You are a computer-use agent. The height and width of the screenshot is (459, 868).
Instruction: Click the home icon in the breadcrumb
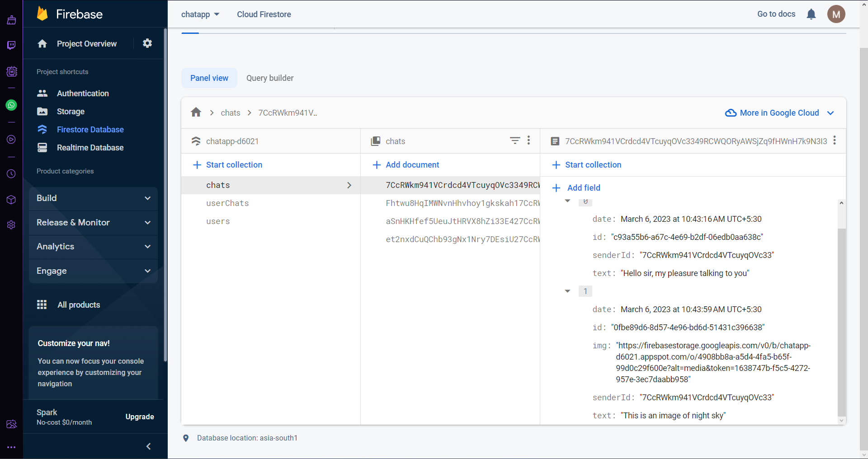click(x=196, y=112)
